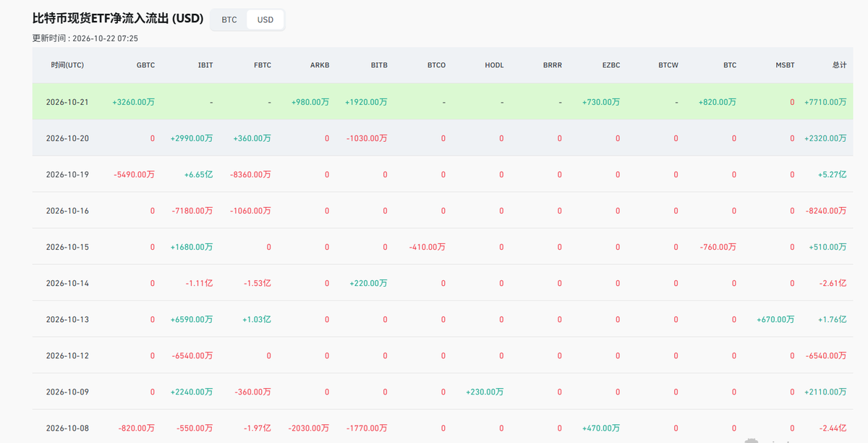This screenshot has height=443, width=868.
Task: Click the BITB column header
Action: (379, 65)
